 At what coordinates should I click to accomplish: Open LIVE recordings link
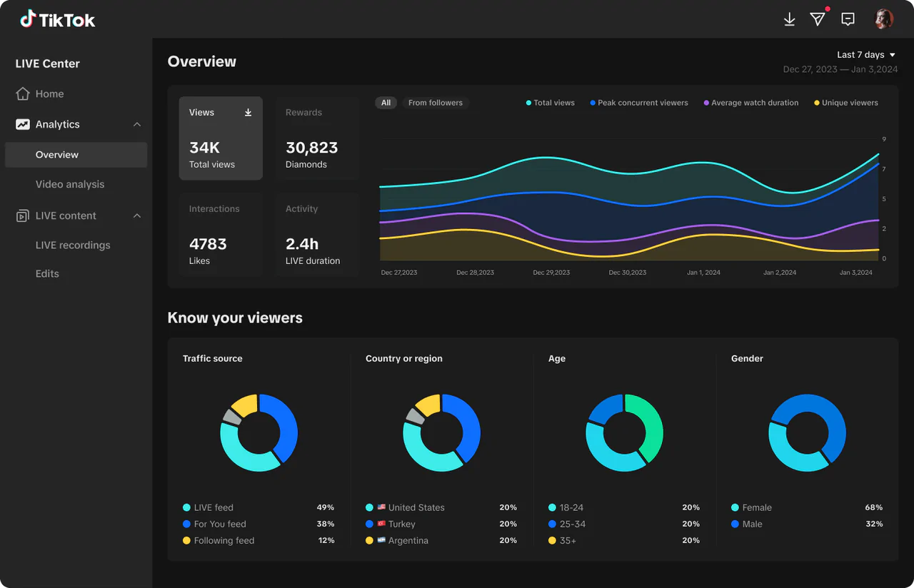[x=73, y=245]
